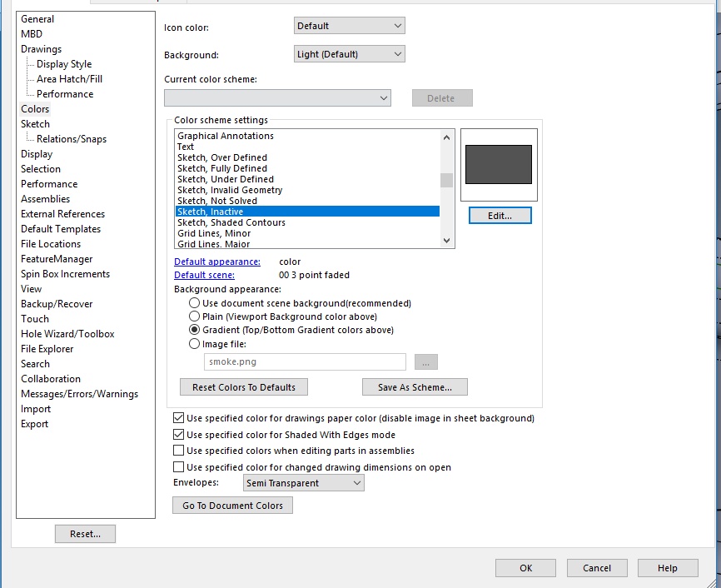Image resolution: width=721 pixels, height=588 pixels.
Task: Select Graphical Annotations in color list
Action: click(x=307, y=136)
